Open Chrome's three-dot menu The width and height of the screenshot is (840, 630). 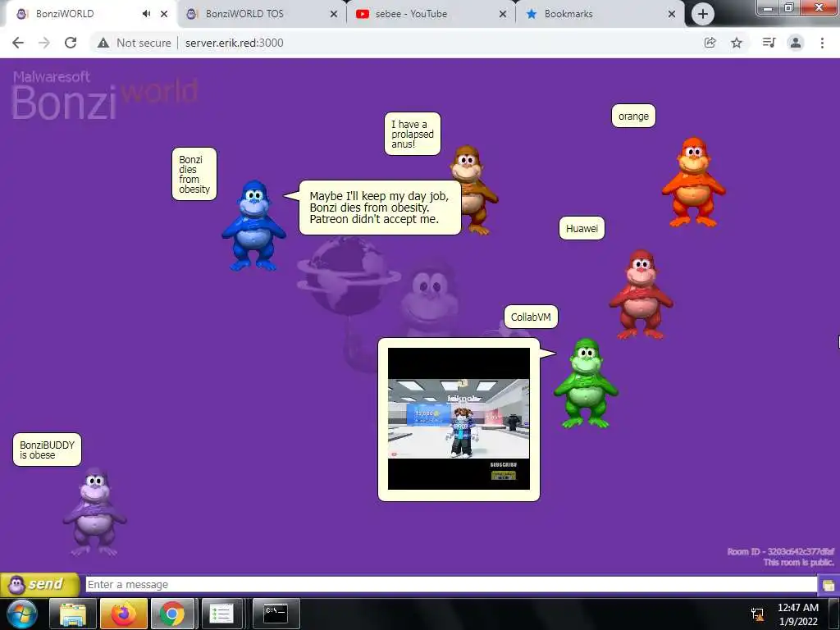pyautogui.click(x=822, y=43)
